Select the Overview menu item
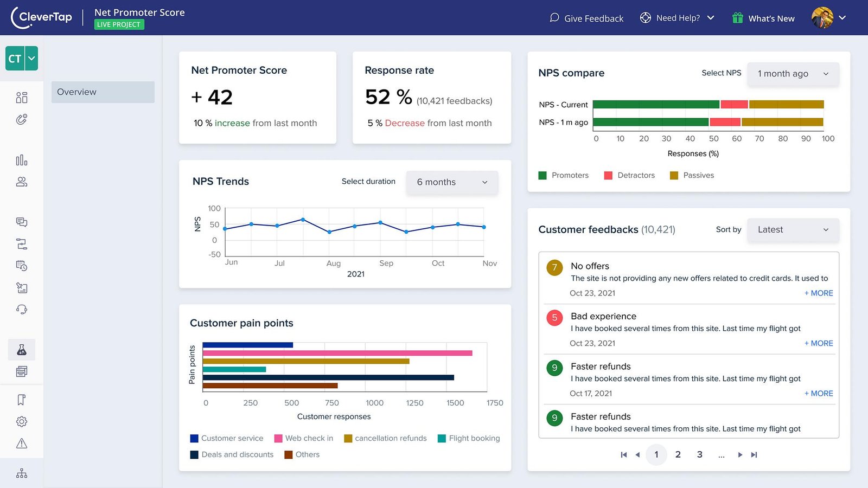 point(103,92)
